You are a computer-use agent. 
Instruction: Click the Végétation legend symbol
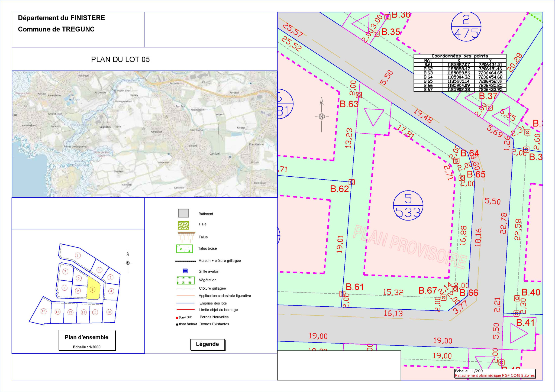point(186,280)
